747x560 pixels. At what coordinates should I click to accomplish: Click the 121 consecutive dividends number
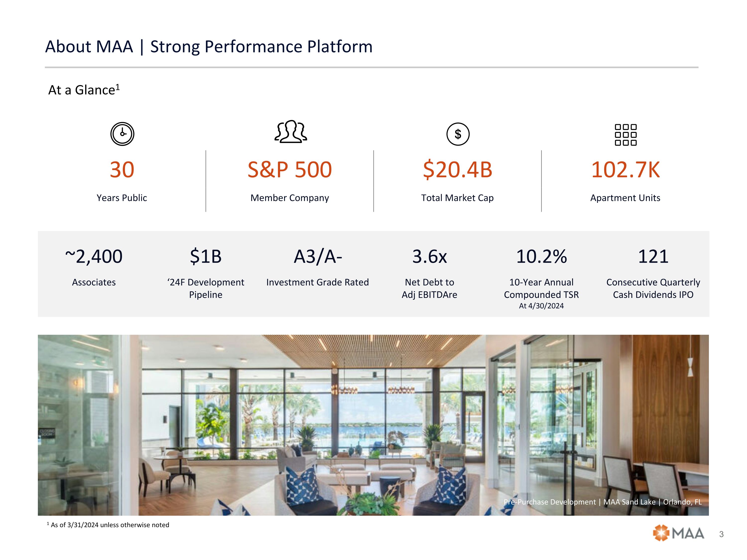coord(653,257)
